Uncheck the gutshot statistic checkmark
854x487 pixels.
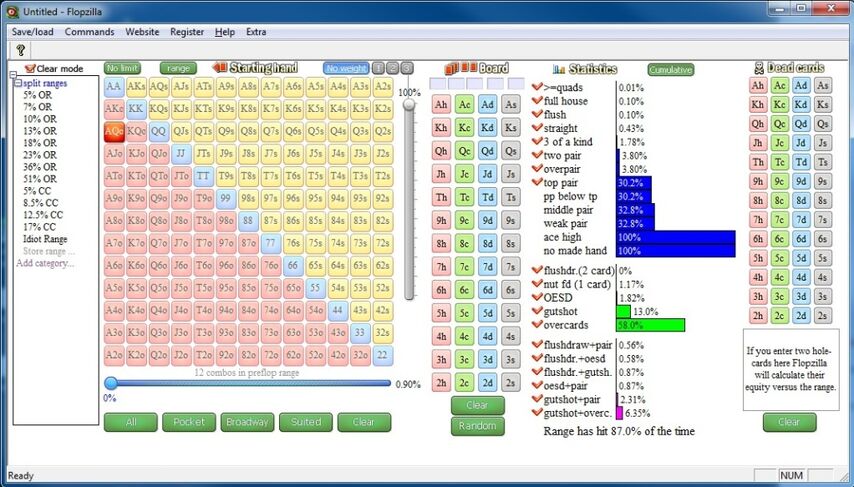coord(536,312)
